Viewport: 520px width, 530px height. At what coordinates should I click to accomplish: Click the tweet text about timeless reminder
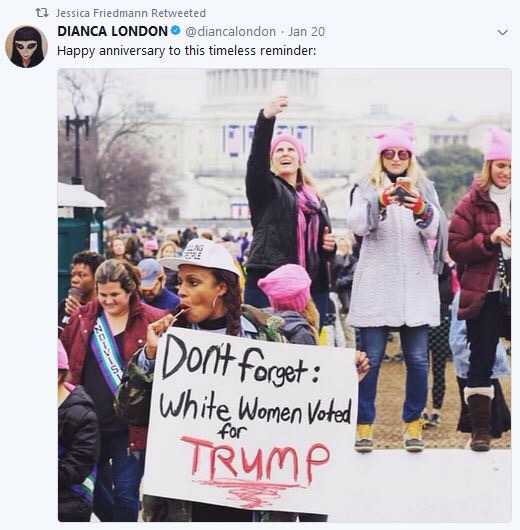pos(187,51)
